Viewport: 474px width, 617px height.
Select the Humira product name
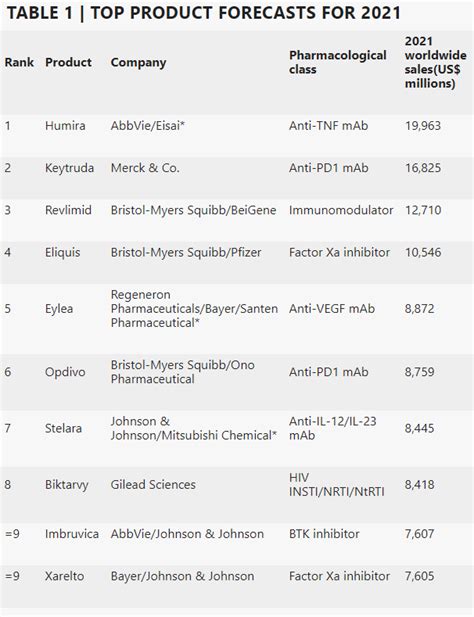click(65, 126)
